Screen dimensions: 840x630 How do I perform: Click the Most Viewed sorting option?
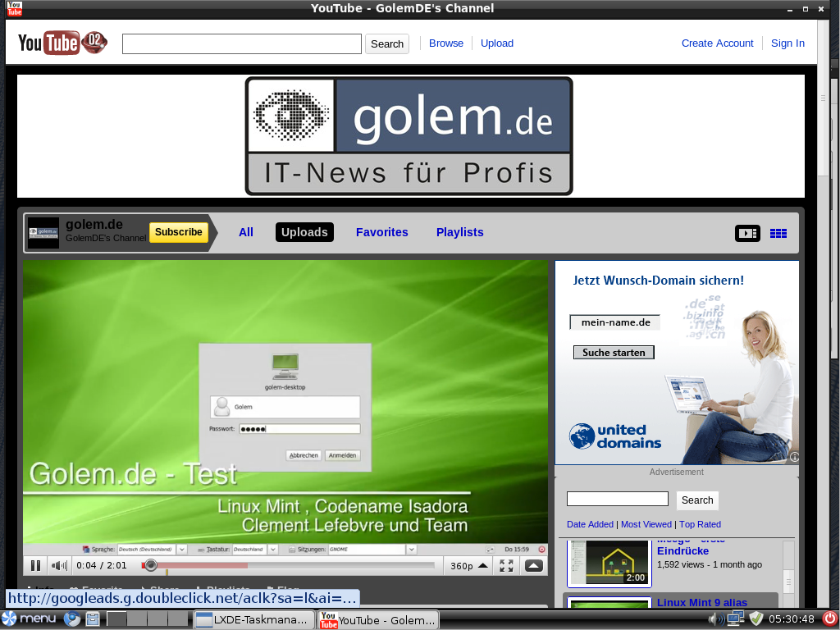point(647,524)
